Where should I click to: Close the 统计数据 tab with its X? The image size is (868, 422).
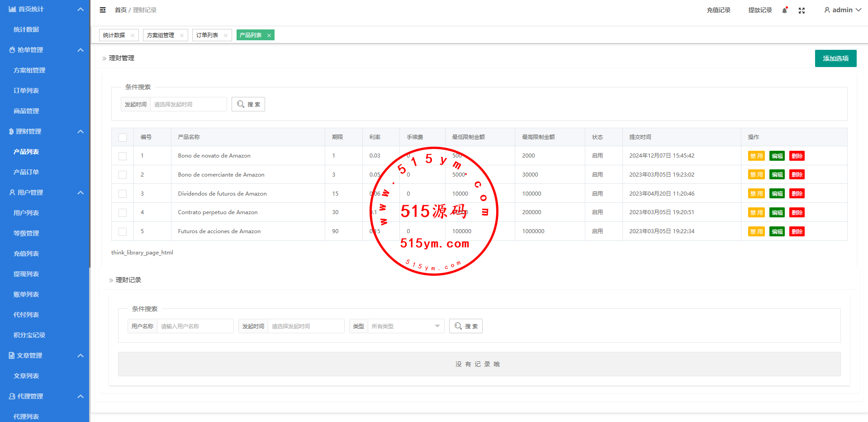133,35
